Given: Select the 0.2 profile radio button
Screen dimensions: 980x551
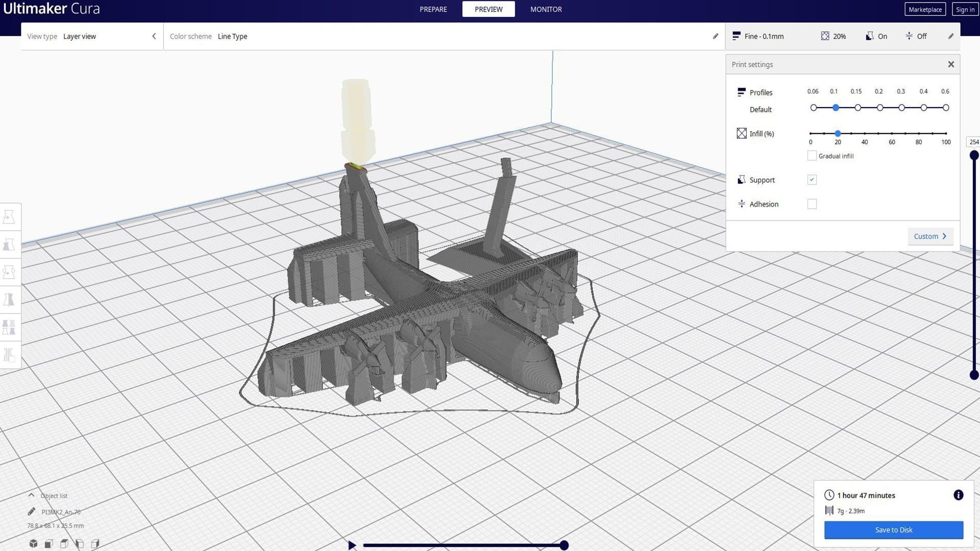Looking at the screenshot, I should (880, 108).
